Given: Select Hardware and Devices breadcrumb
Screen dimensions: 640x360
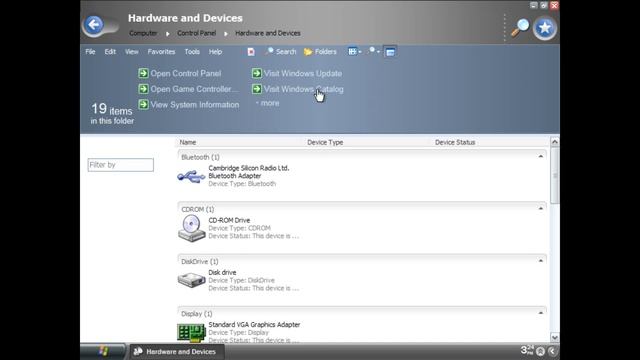Looking at the screenshot, I should point(268,33).
